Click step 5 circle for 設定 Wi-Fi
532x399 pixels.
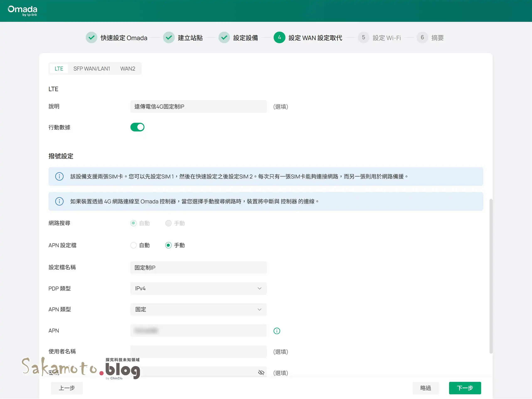point(363,38)
